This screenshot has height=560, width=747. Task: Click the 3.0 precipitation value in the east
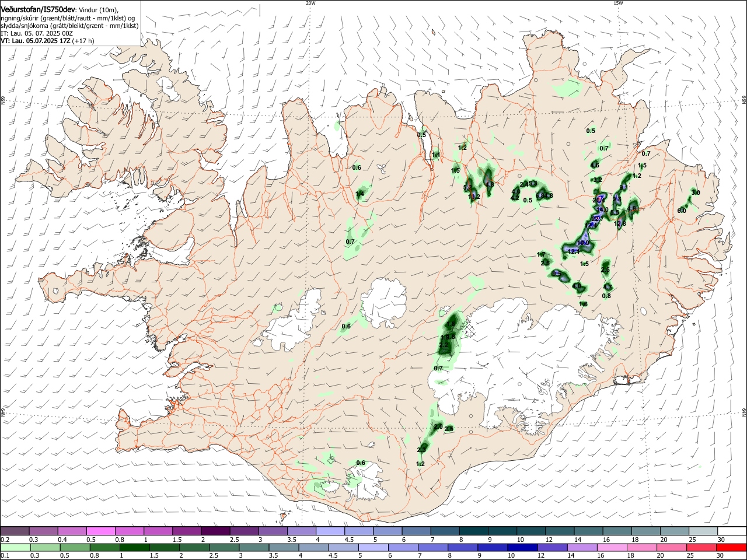695,192
